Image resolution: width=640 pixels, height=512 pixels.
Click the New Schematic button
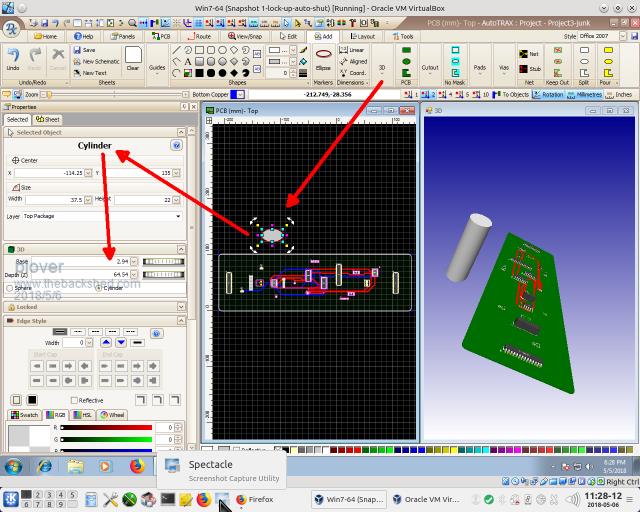point(94,61)
